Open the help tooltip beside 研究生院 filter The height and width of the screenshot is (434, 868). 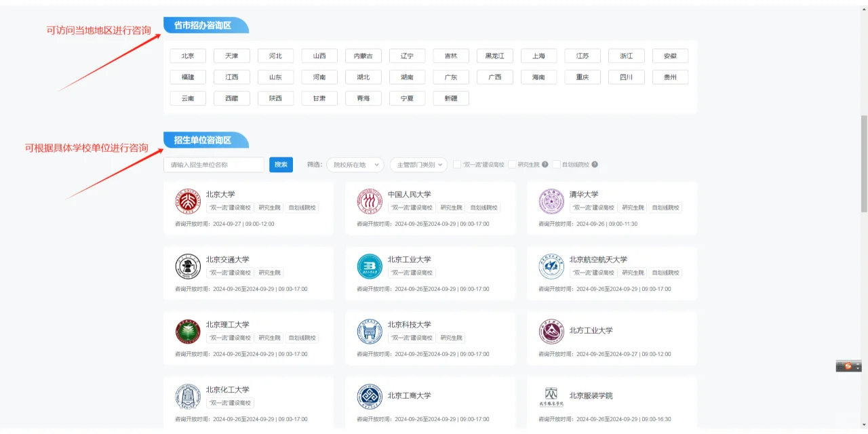pos(546,164)
